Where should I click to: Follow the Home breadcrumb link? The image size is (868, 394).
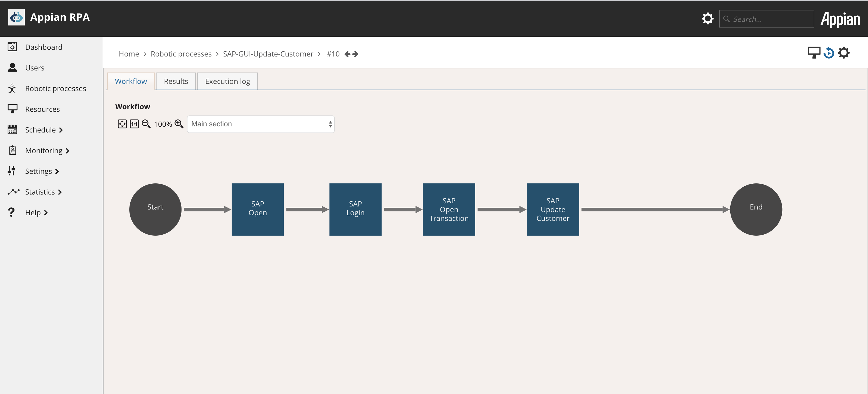coord(129,54)
